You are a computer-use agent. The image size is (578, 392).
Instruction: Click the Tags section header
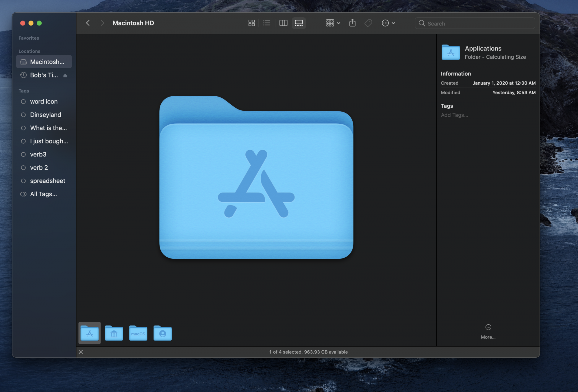(24, 91)
